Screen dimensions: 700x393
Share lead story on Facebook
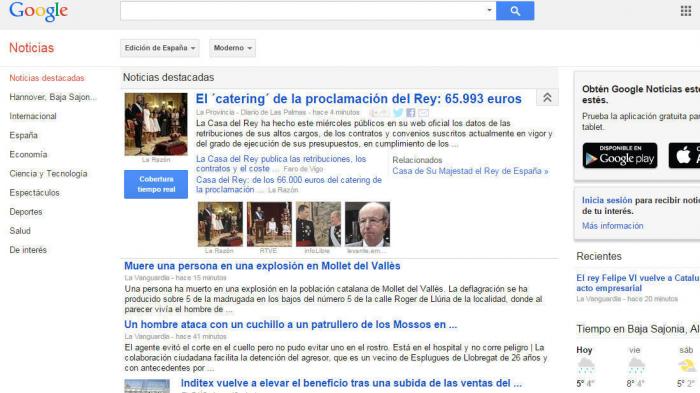click(x=411, y=113)
